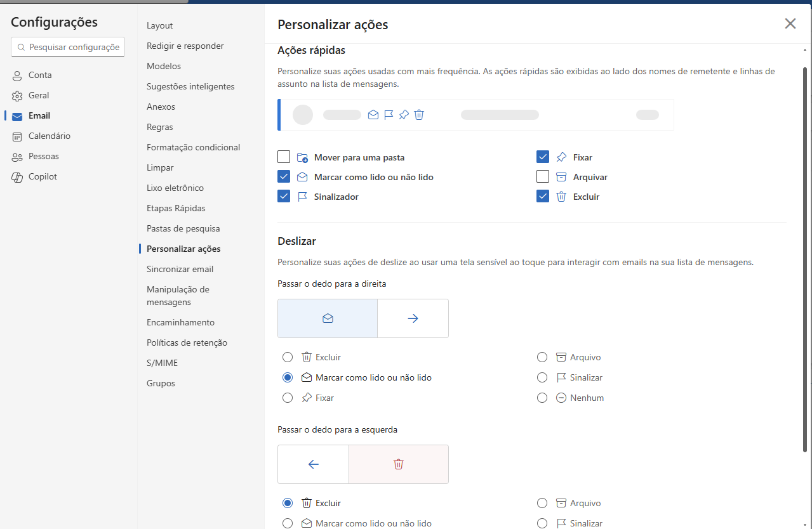
Task: Click the red trash tile in swipe-left preview
Action: pyautogui.click(x=399, y=464)
